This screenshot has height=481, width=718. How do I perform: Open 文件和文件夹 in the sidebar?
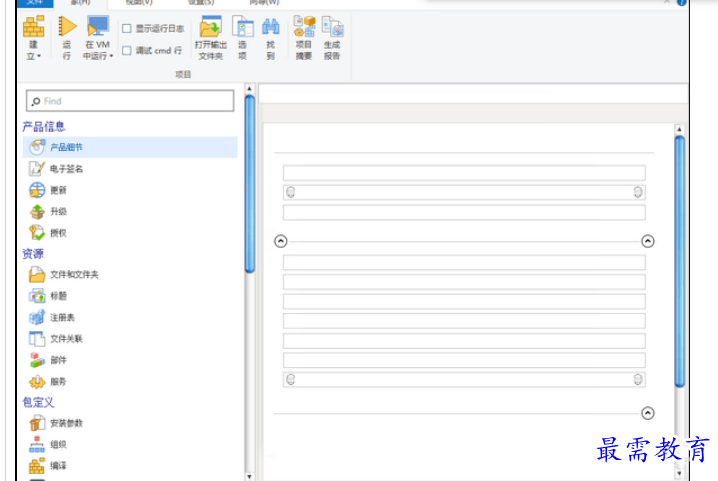pyautogui.click(x=64, y=274)
